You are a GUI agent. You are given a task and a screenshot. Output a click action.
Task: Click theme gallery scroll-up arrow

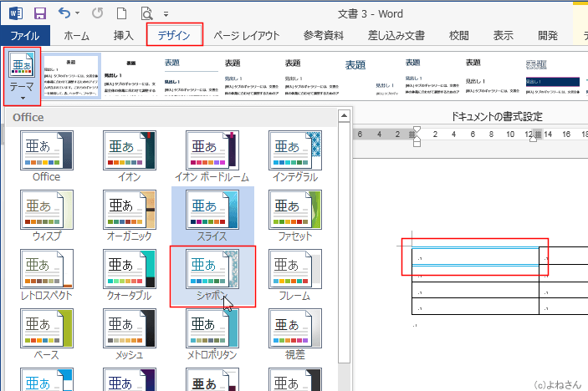click(344, 116)
